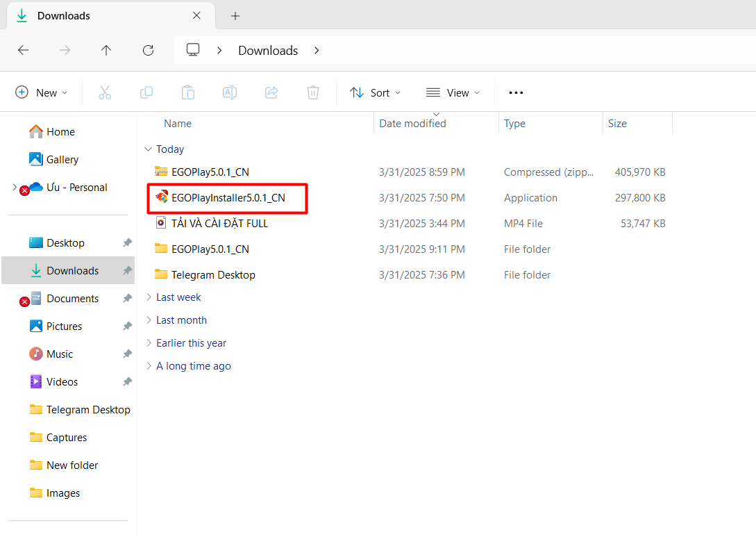Expand the Last month group
The image size is (756, 537).
point(149,320)
